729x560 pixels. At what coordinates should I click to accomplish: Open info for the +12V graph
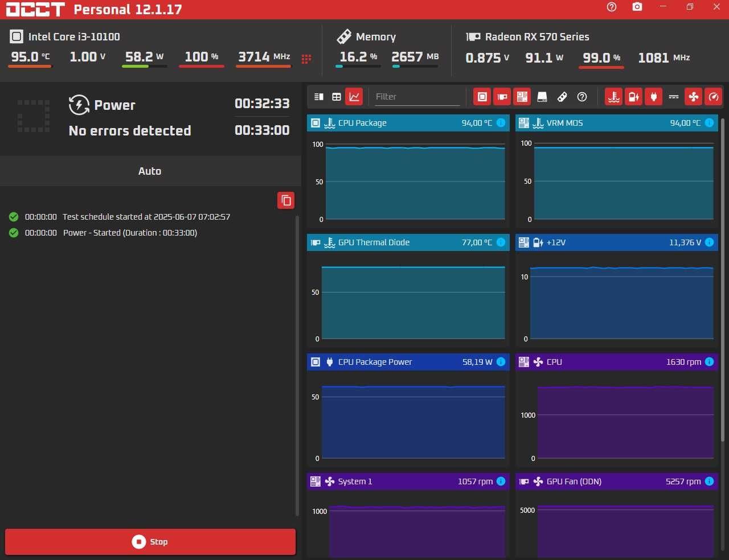pyautogui.click(x=710, y=242)
